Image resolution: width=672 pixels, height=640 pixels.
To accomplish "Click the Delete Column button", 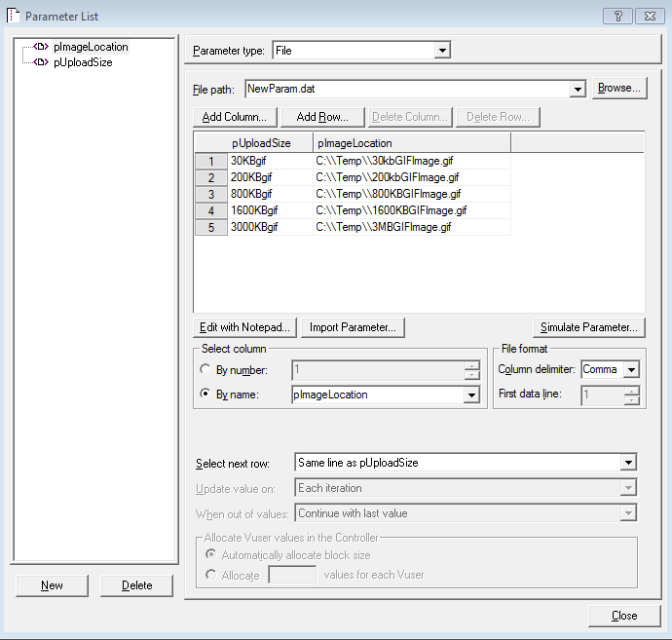I will pos(410,117).
